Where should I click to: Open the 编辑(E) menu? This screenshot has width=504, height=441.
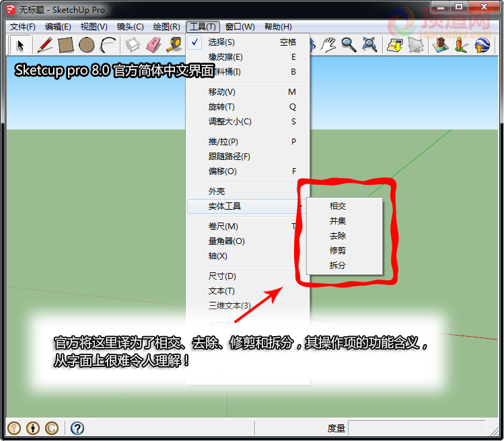pyautogui.click(x=58, y=27)
